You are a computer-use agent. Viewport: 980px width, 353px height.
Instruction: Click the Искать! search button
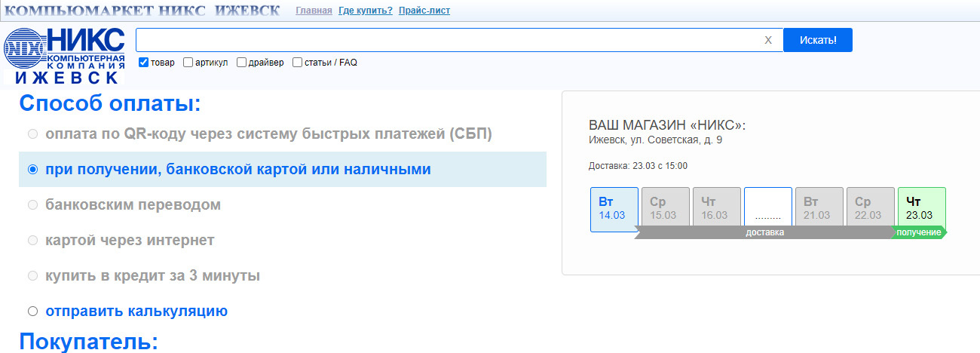click(818, 40)
